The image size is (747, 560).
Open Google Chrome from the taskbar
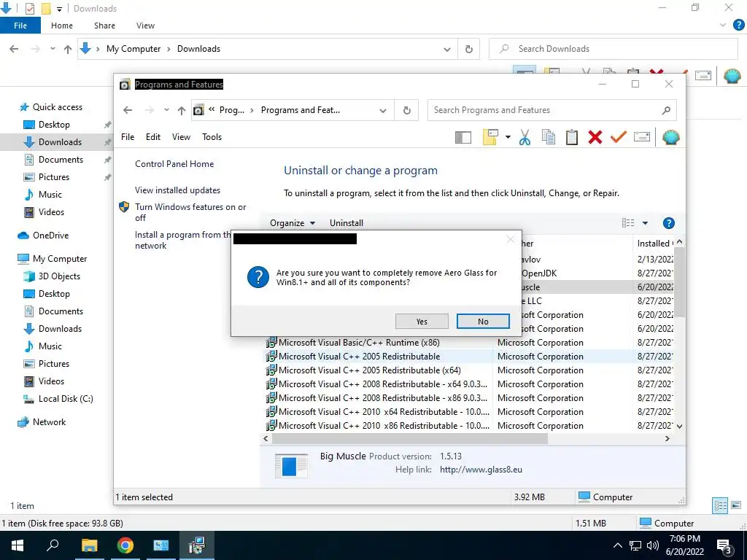[125, 545]
